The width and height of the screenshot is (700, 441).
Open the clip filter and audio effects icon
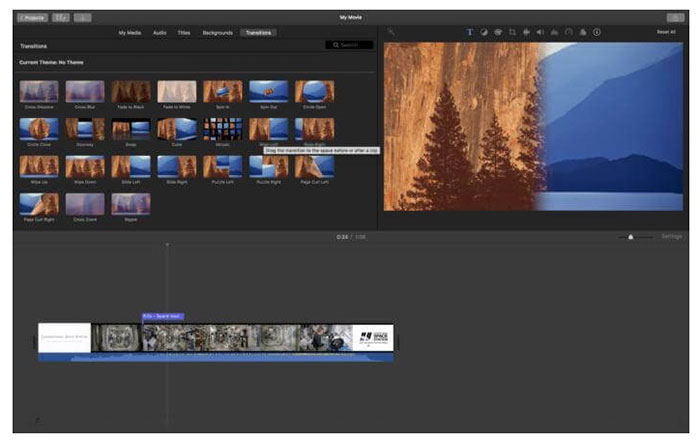(583, 32)
